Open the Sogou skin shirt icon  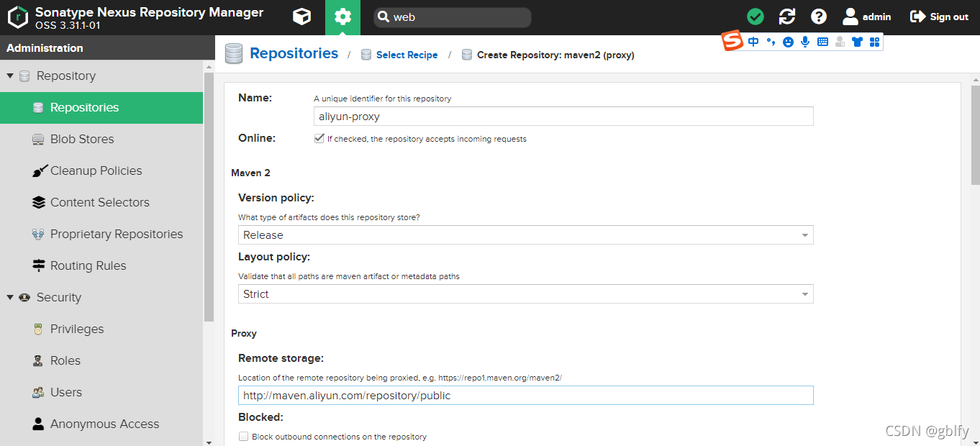click(x=857, y=42)
